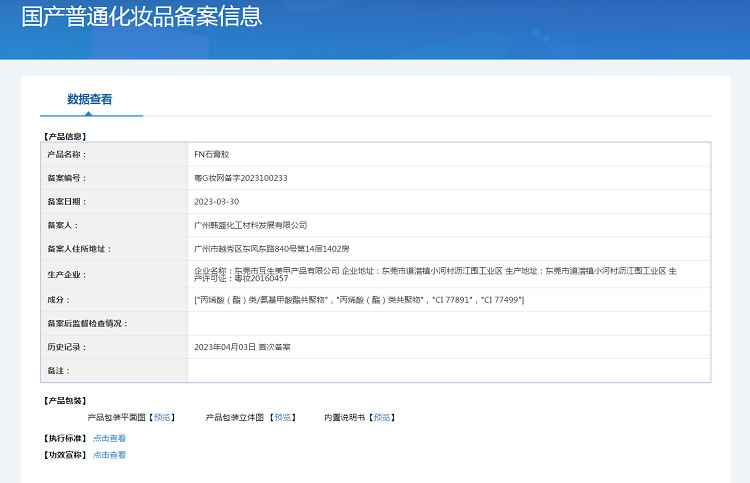Viewport: 750px width, 483px height.
Task: Click the 备案人住所地址 label
Action: tap(79, 249)
